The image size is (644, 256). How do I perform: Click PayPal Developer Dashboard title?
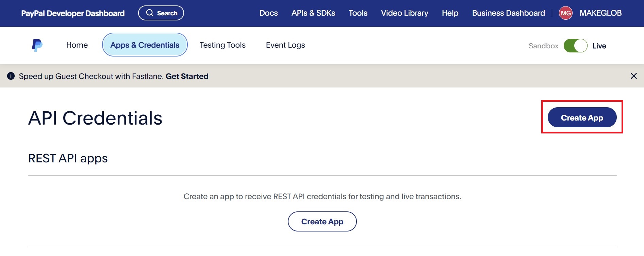[x=73, y=13]
